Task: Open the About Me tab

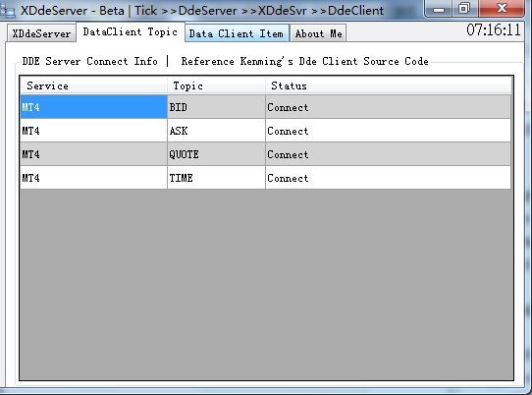Action: pos(318,33)
